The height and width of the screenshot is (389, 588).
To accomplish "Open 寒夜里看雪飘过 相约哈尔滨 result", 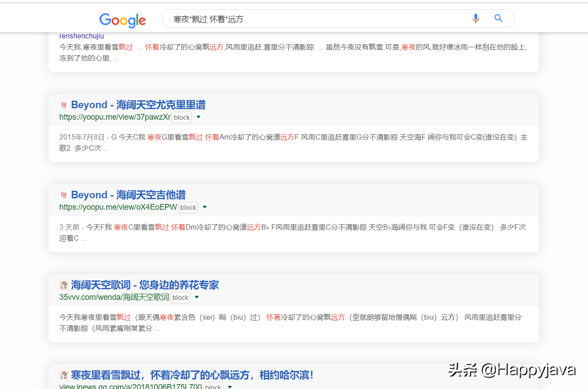I will pos(192,375).
